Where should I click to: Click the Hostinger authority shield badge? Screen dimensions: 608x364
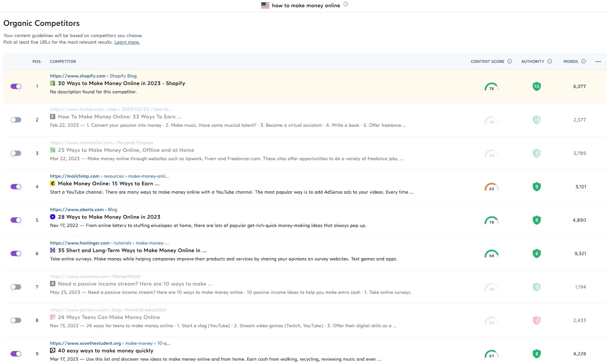click(x=537, y=254)
